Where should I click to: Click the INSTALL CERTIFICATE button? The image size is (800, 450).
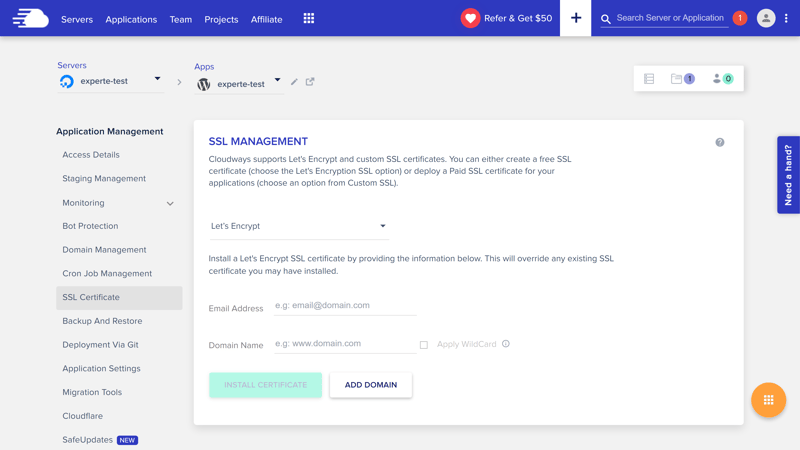pyautogui.click(x=265, y=385)
